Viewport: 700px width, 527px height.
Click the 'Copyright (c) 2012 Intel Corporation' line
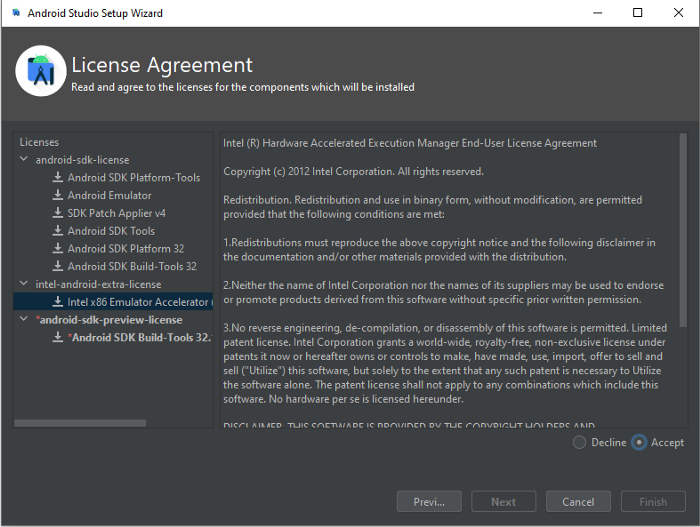[353, 171]
